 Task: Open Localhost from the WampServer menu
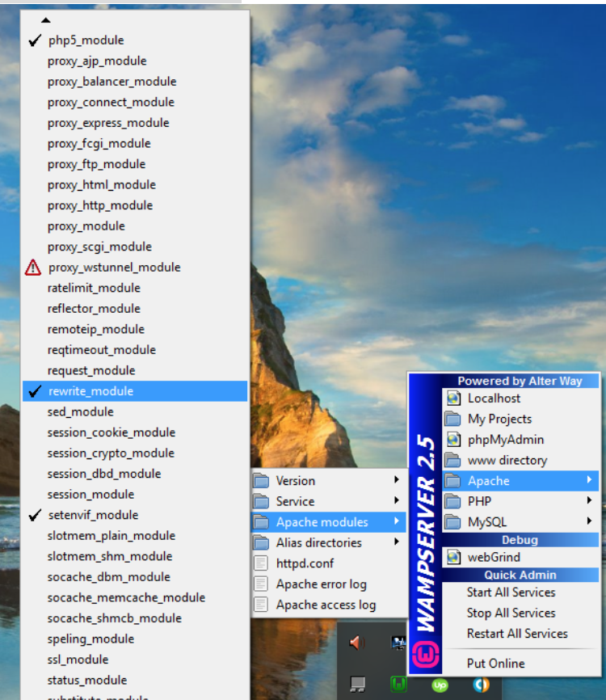520,398
